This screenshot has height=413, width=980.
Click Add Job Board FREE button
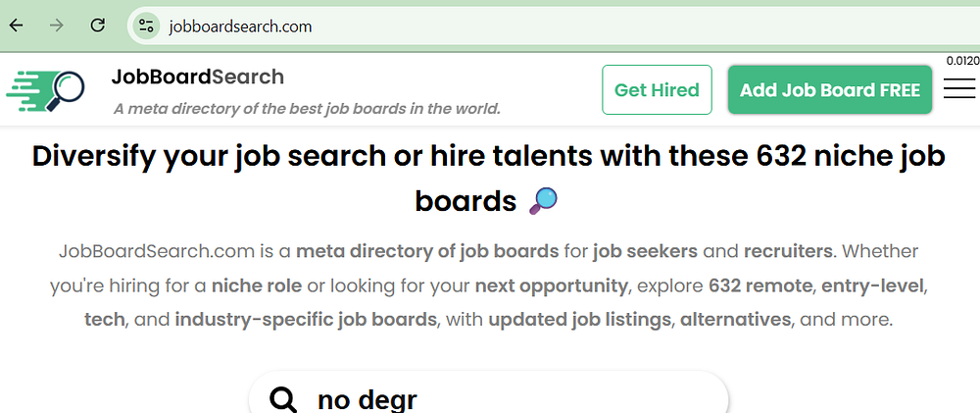click(x=829, y=90)
